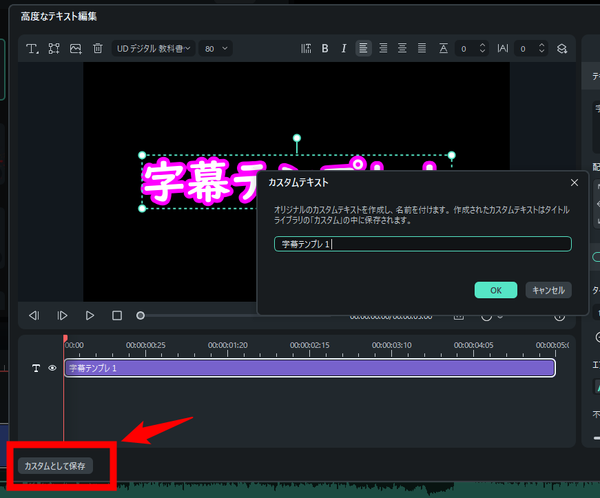Justify the text alignment
The width and height of the screenshot is (600, 498).
pyautogui.click(x=422, y=49)
